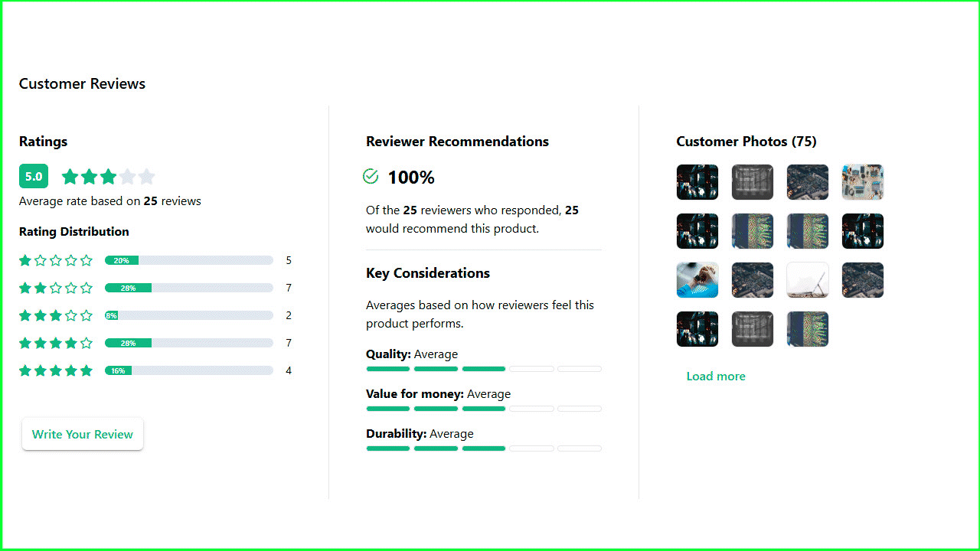Screen dimensions: 980x551
Task: Select the four-star rating row stars
Action: [56, 343]
